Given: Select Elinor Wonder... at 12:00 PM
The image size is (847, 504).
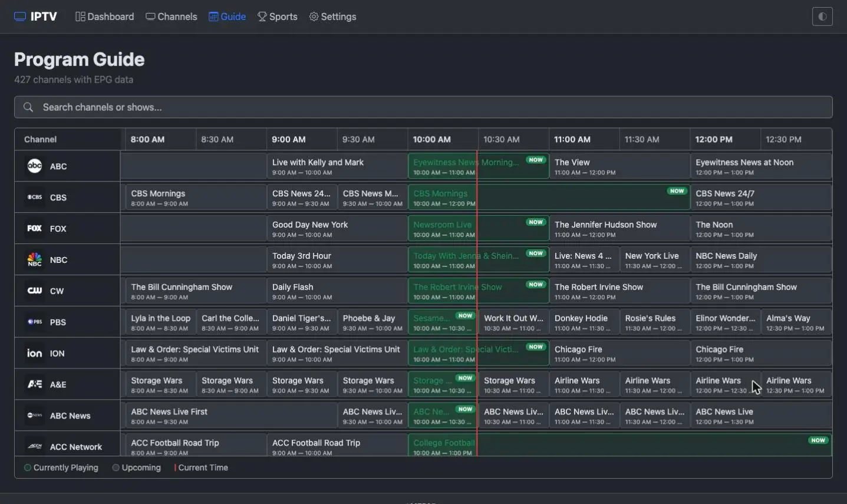Looking at the screenshot, I should (726, 322).
